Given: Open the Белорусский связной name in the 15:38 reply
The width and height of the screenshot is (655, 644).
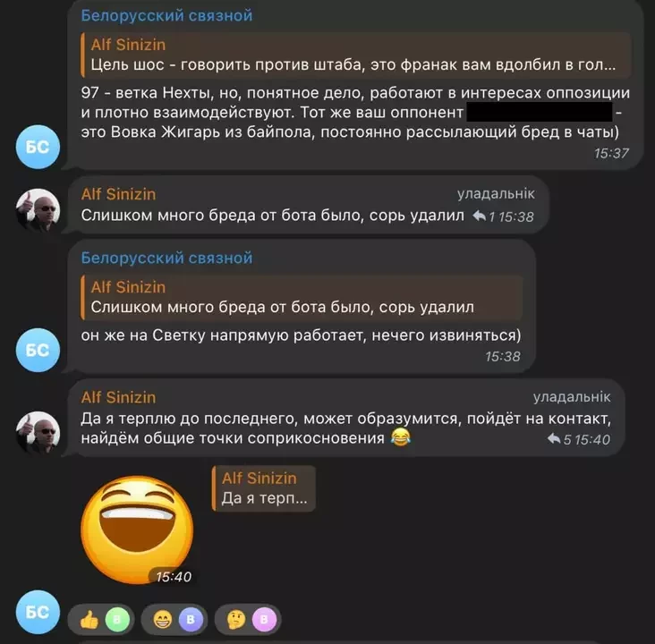Looking at the screenshot, I should [x=166, y=258].
